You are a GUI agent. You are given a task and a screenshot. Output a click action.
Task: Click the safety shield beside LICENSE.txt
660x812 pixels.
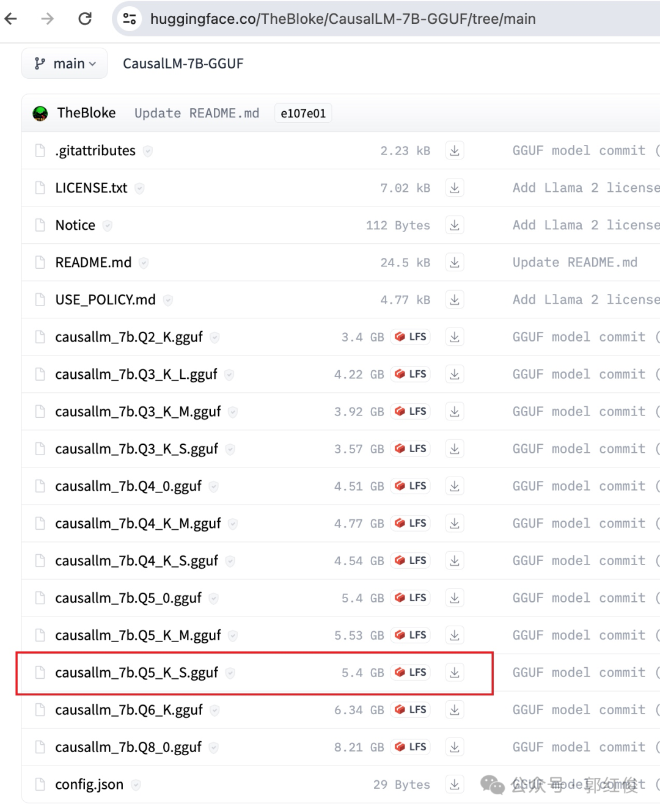coord(140,189)
